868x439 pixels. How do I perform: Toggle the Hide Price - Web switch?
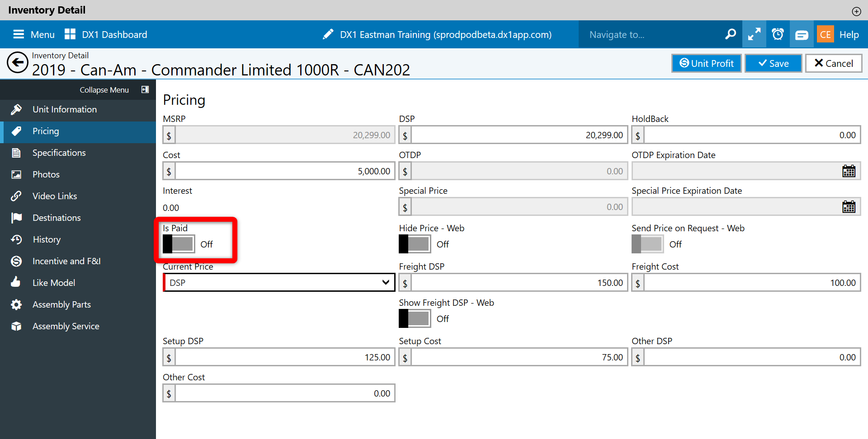[415, 244]
